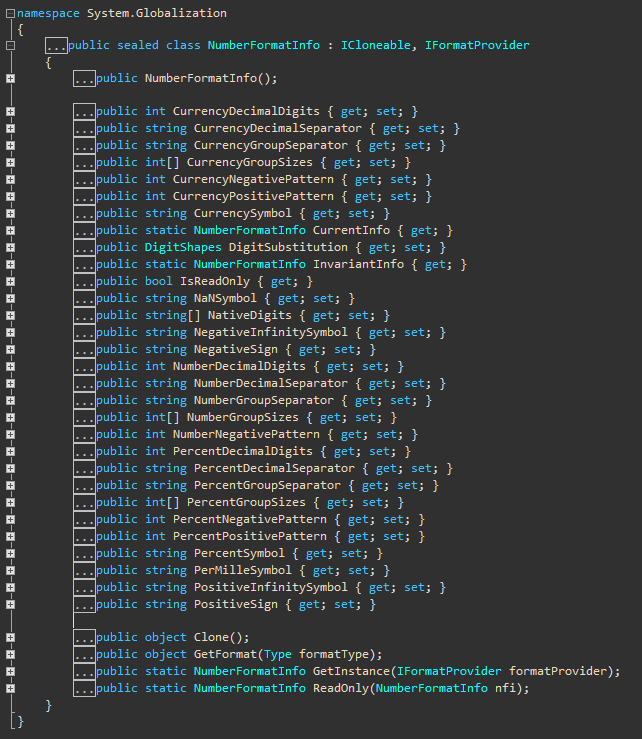Click ellipsis box before PerMilleSymbol
The image size is (642, 739).
[84, 570]
